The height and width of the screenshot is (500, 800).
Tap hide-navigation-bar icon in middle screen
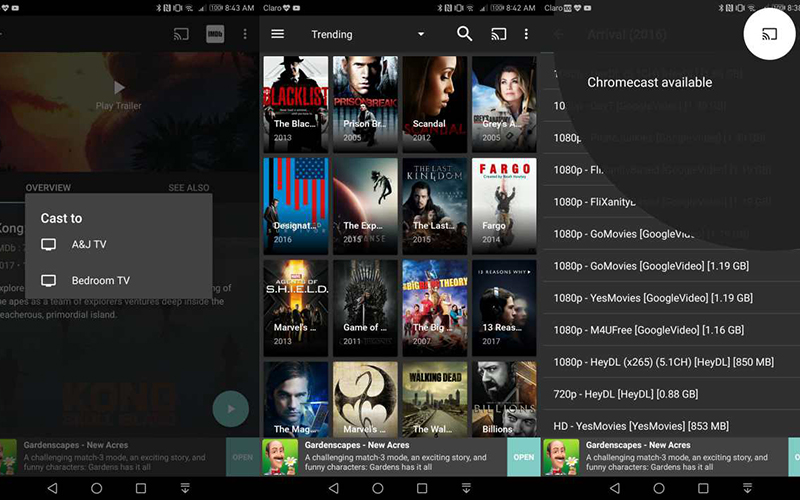466,488
